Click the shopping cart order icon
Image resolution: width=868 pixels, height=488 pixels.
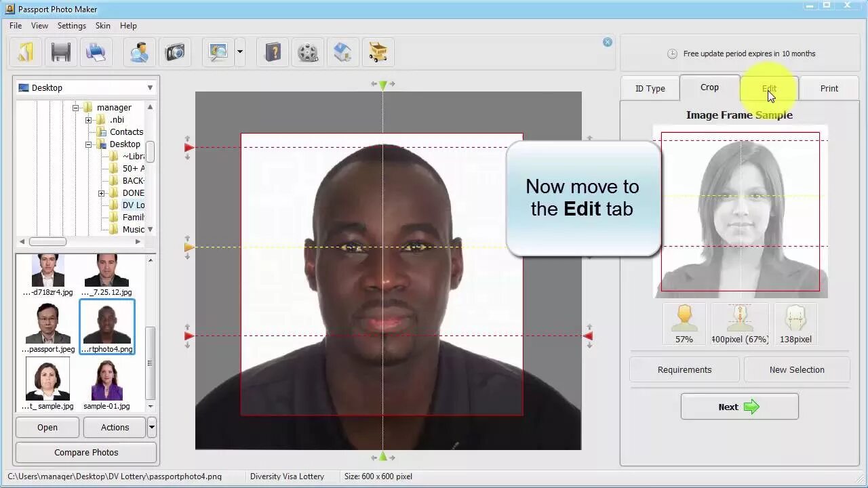coord(378,52)
